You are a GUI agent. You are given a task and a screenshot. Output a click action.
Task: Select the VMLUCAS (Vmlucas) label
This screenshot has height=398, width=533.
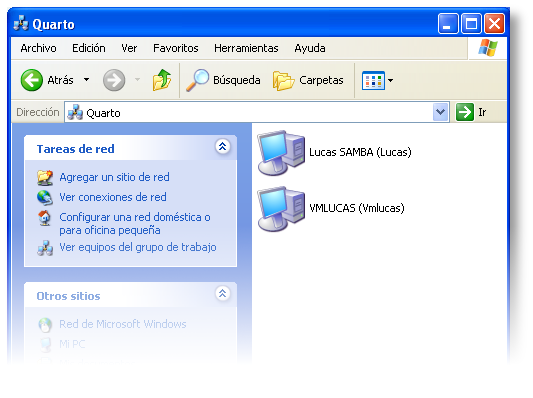click(x=357, y=208)
